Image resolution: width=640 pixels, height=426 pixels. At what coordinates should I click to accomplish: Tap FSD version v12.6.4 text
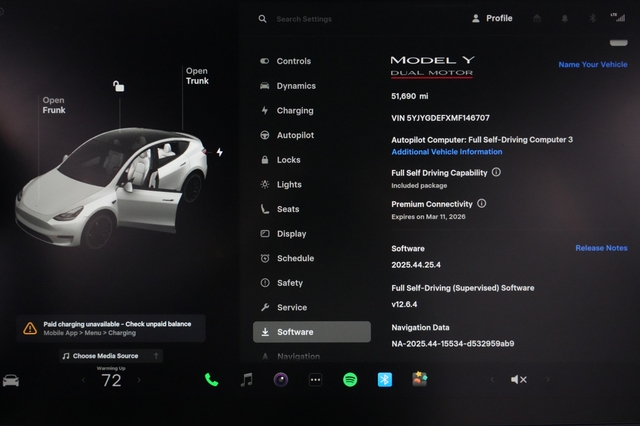click(404, 304)
